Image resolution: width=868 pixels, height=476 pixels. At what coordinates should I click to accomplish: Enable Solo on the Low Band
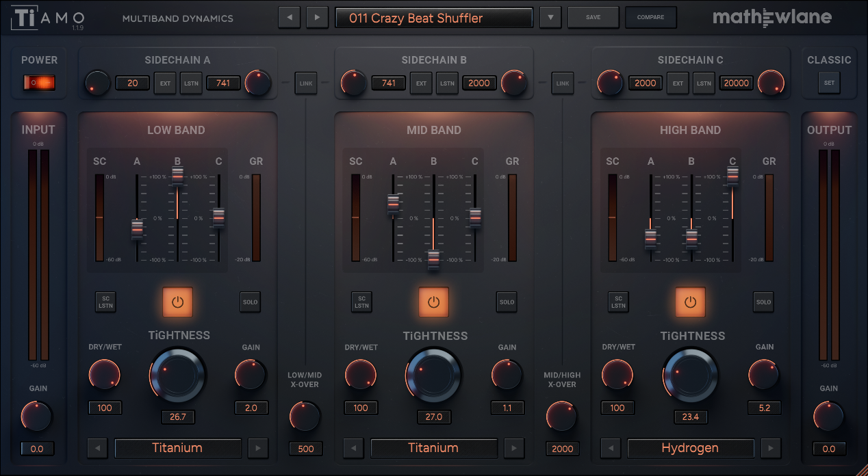coord(250,302)
